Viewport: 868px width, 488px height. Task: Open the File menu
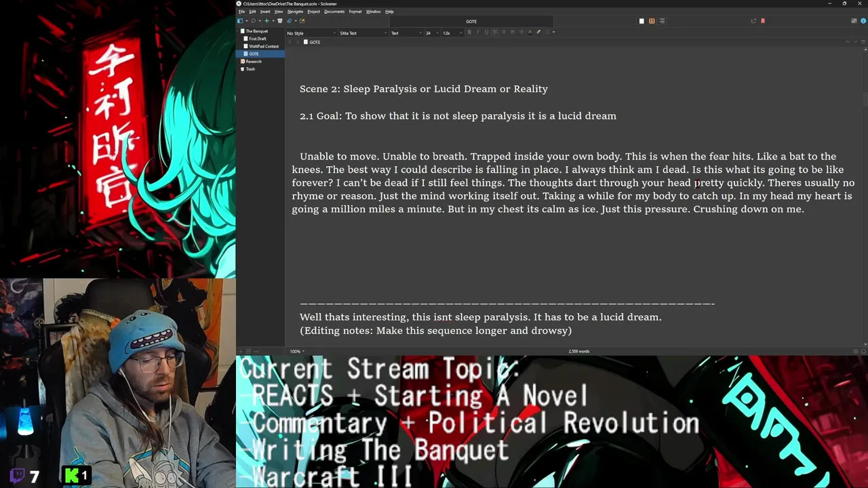[x=241, y=12]
